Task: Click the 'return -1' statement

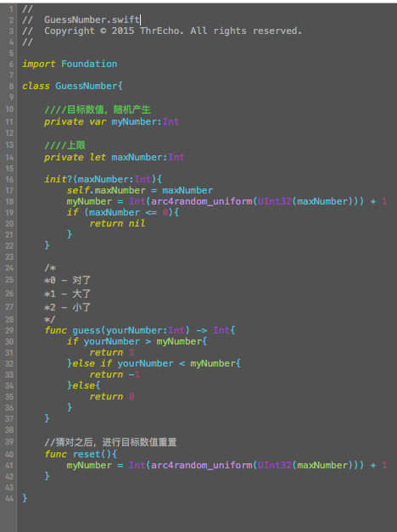Action: tap(115, 374)
